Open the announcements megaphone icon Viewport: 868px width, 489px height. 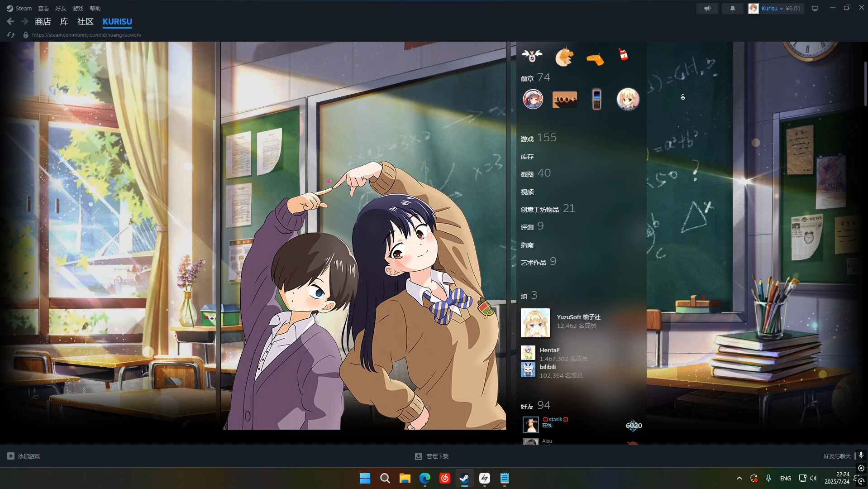707,8
